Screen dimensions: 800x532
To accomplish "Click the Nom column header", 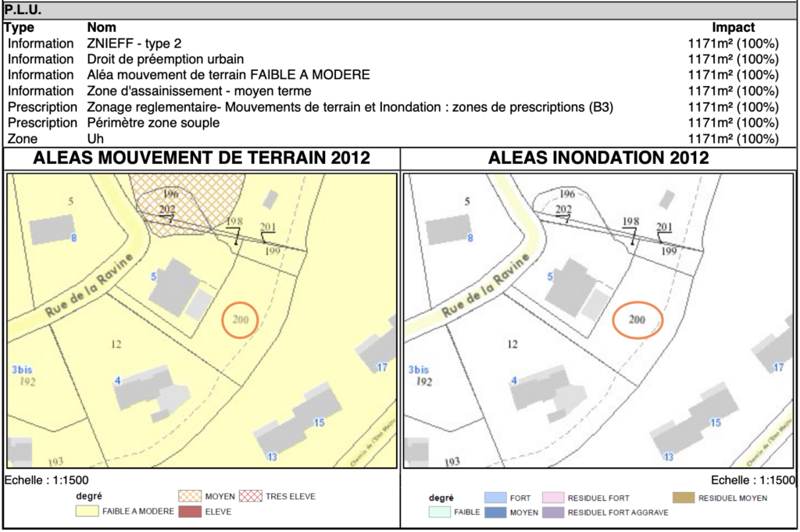I will 102,27.
